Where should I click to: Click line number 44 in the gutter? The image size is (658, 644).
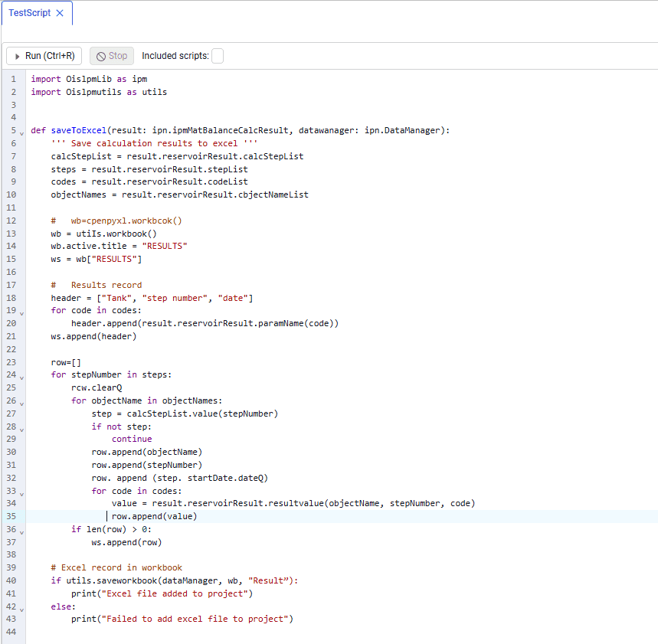coord(11,632)
